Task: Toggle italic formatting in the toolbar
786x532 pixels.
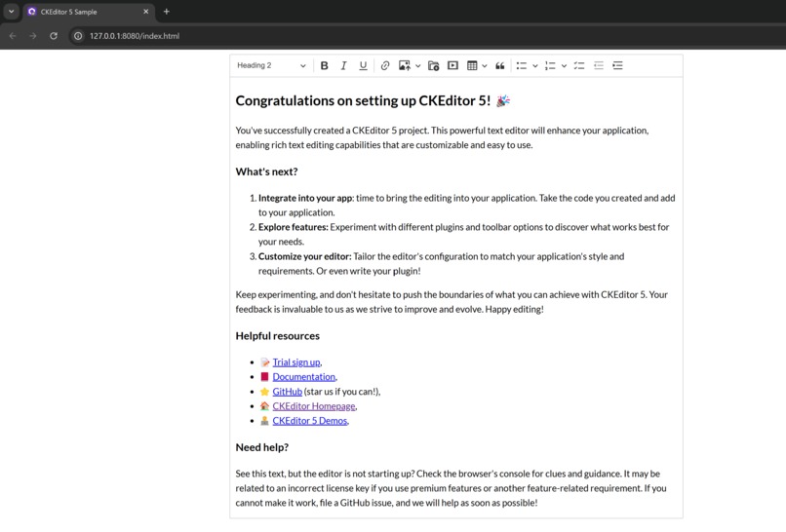Action: [343, 65]
